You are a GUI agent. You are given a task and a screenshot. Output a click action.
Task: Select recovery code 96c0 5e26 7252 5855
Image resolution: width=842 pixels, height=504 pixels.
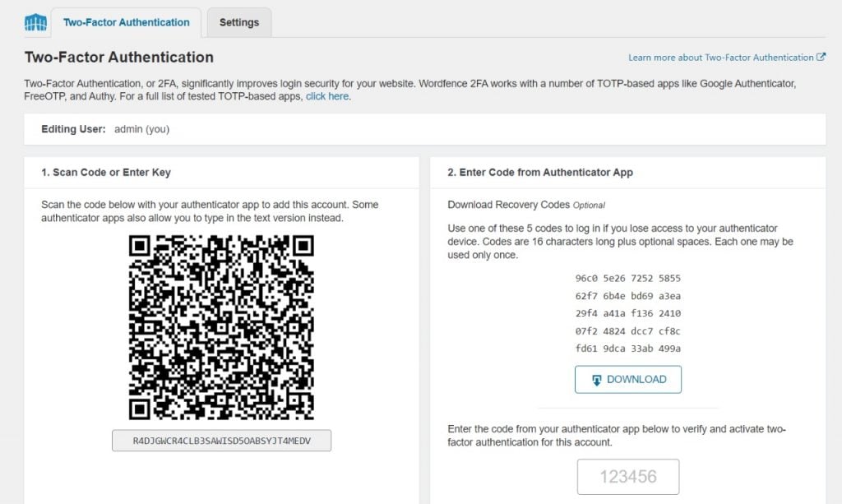click(627, 278)
